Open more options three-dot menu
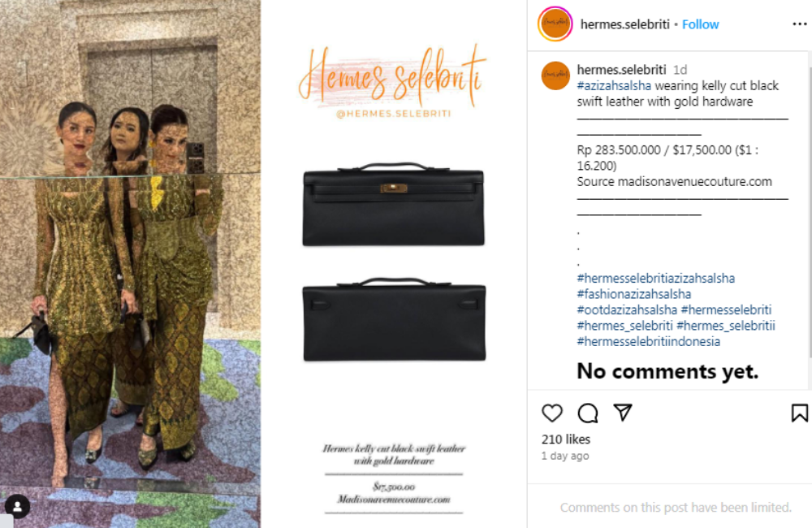812x528 pixels. coord(800,24)
